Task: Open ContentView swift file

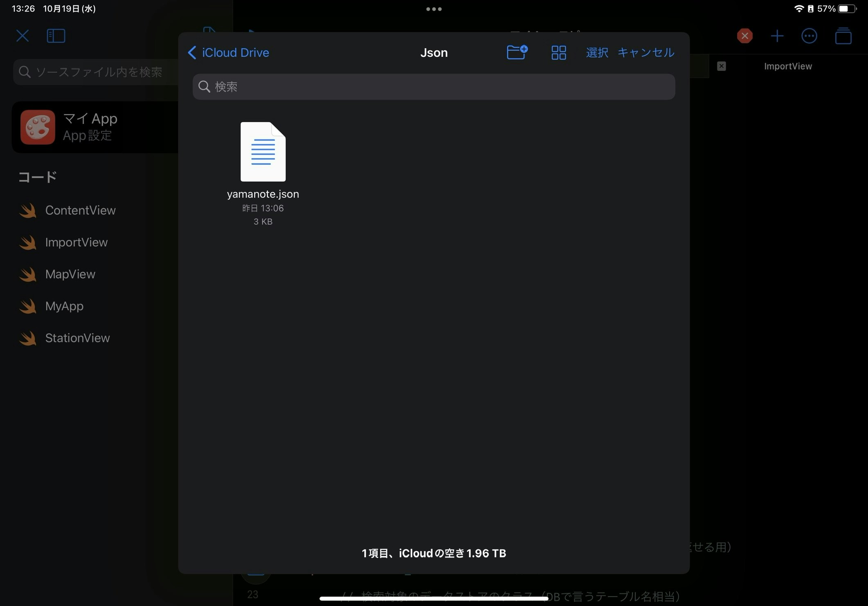Action: [x=80, y=210]
